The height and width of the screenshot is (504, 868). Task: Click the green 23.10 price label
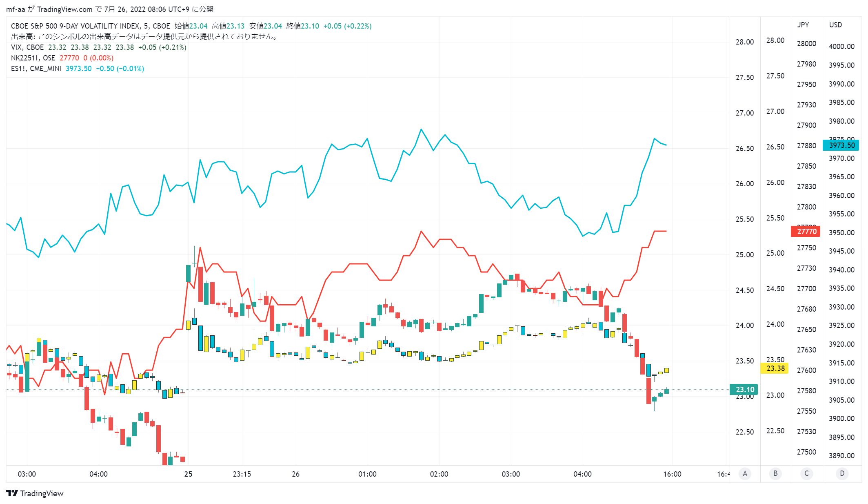pyautogui.click(x=744, y=390)
